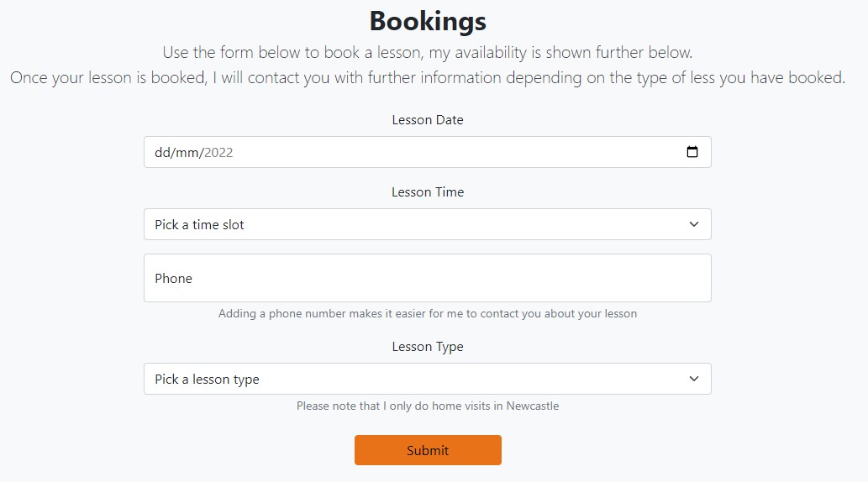Open the calendar picker icon

tap(692, 153)
